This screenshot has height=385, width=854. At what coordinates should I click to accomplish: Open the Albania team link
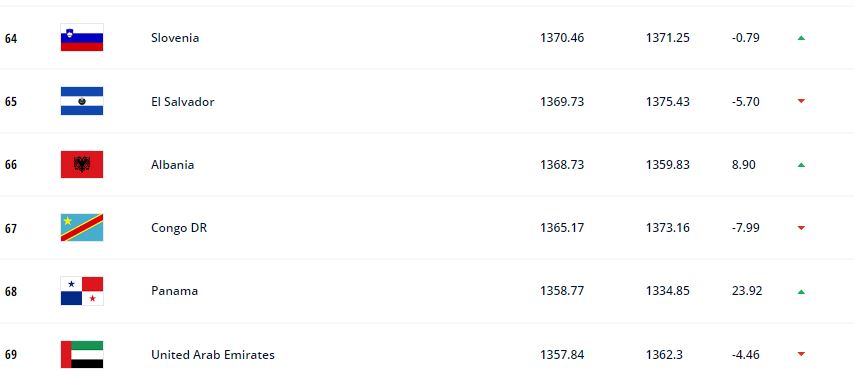pyautogui.click(x=173, y=165)
